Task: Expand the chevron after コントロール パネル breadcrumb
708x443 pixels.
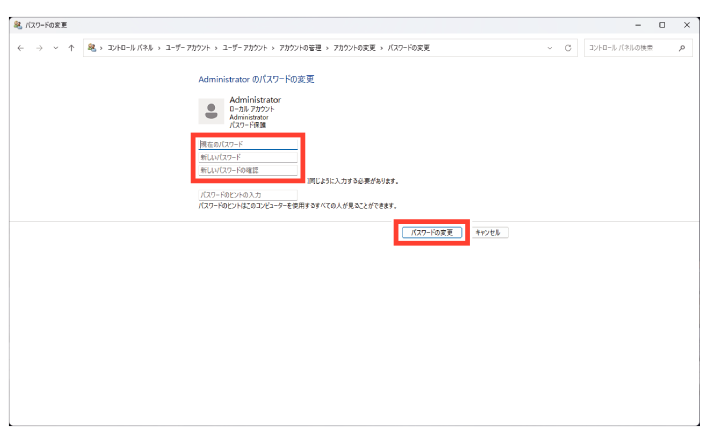Action: click(x=159, y=48)
